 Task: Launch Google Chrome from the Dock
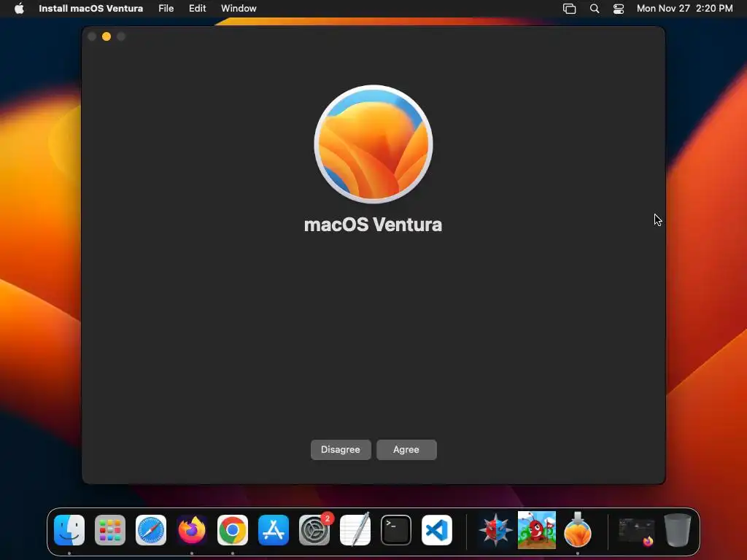pyautogui.click(x=233, y=530)
